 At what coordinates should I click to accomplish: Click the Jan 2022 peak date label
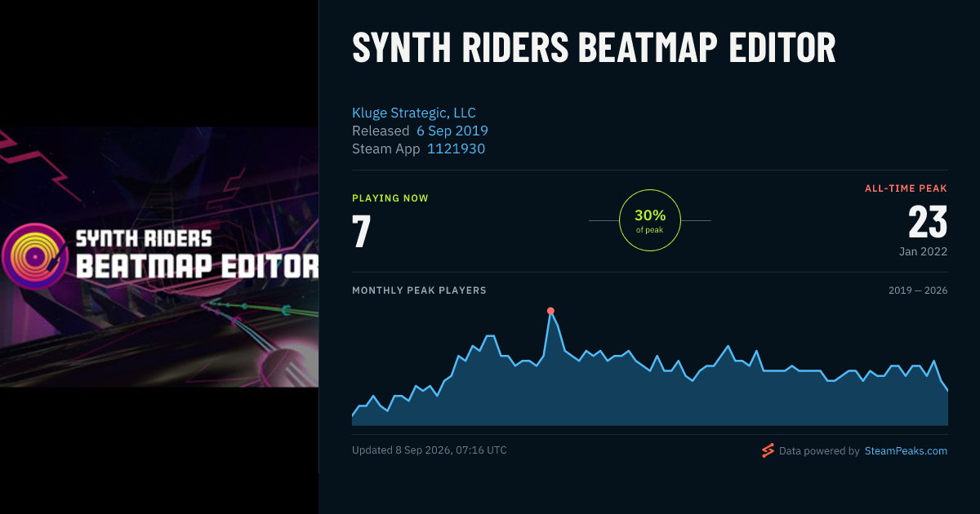(x=924, y=251)
